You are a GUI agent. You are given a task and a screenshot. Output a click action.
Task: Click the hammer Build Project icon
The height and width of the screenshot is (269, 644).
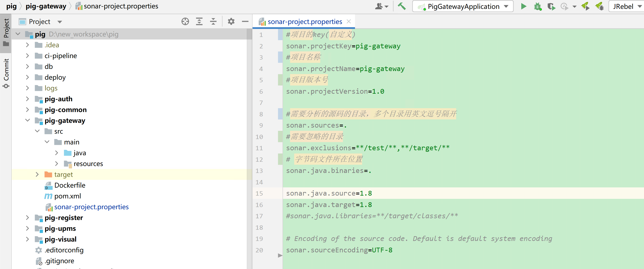click(x=402, y=6)
